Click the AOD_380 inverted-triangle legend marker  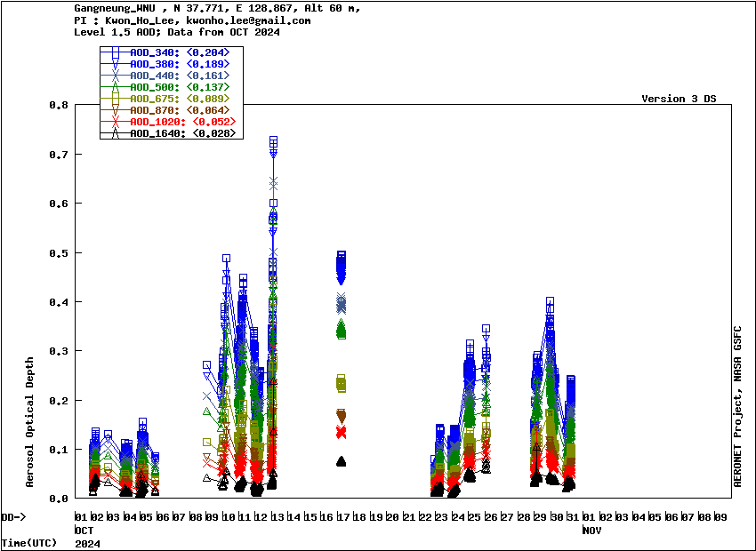[x=116, y=64]
